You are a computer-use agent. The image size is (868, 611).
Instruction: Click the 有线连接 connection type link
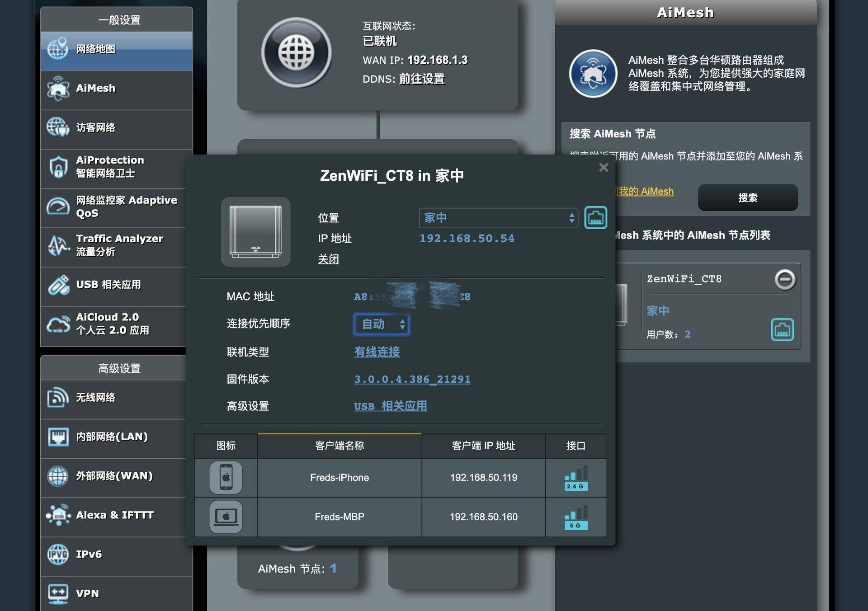pos(377,352)
